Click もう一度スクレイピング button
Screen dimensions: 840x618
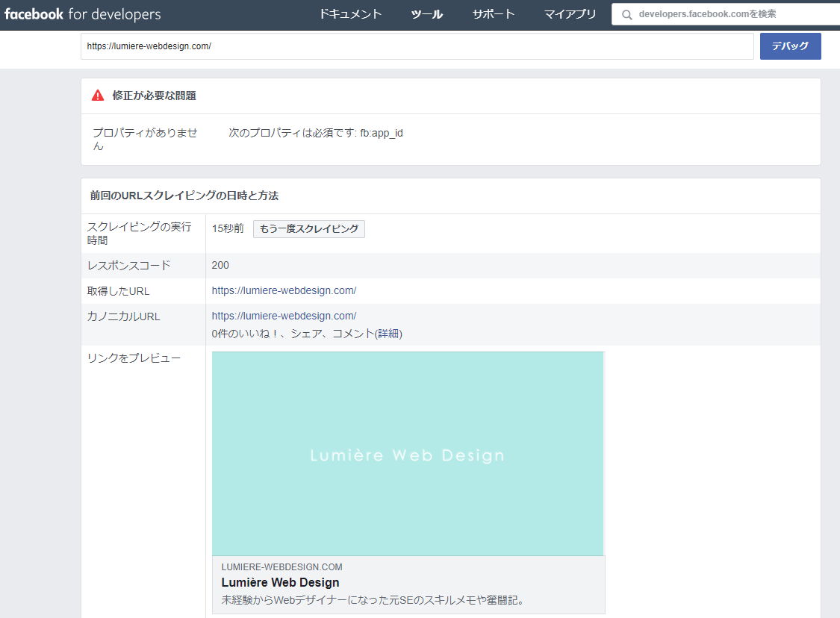click(x=309, y=228)
